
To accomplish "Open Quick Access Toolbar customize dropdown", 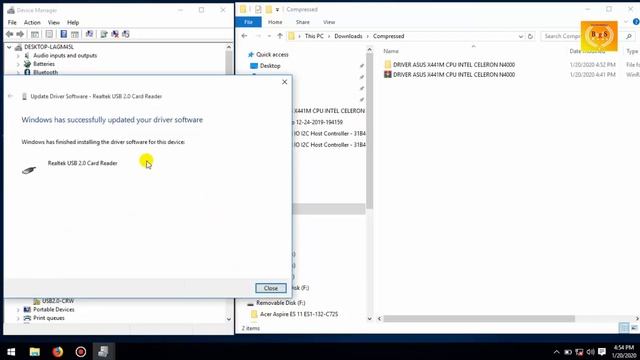I will click(277, 9).
